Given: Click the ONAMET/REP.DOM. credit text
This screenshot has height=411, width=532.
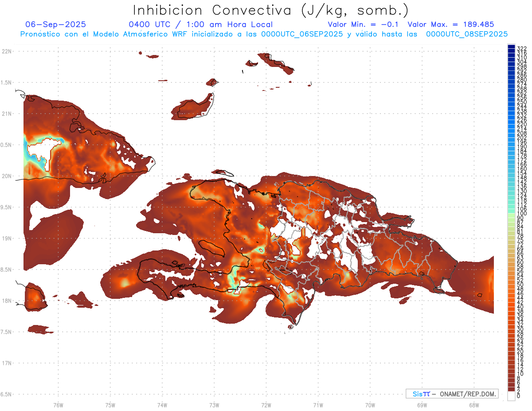Looking at the screenshot, I should click(x=467, y=394).
